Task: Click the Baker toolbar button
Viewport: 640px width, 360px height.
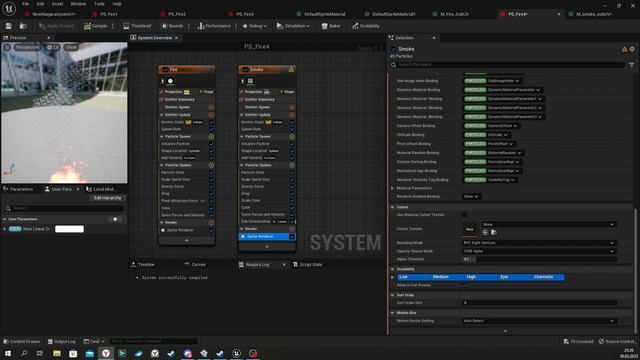Action: 331,26
